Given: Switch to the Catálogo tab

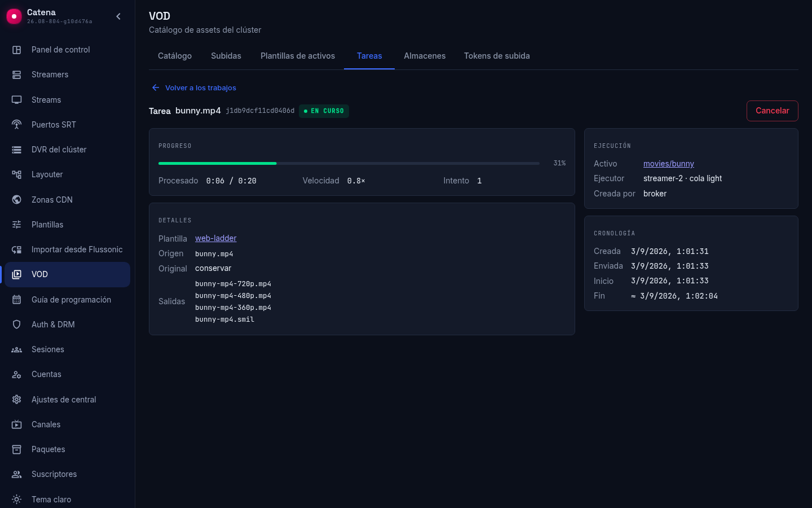Looking at the screenshot, I should [175, 56].
